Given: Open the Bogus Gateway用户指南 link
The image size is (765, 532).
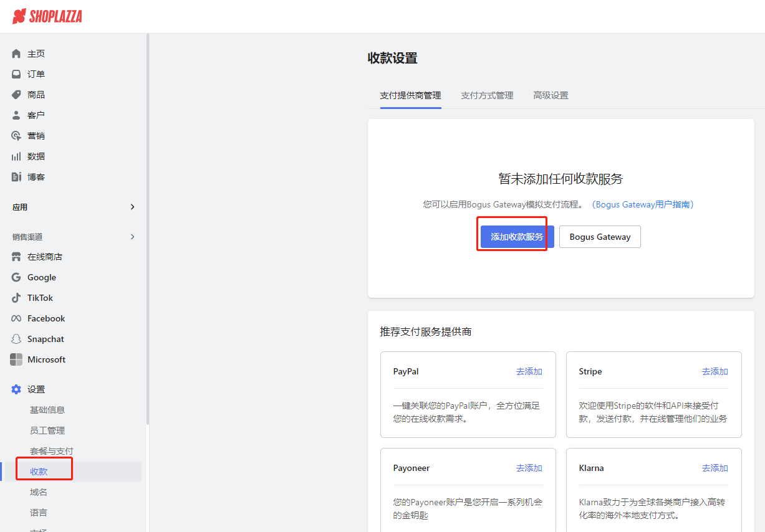Looking at the screenshot, I should pyautogui.click(x=643, y=204).
